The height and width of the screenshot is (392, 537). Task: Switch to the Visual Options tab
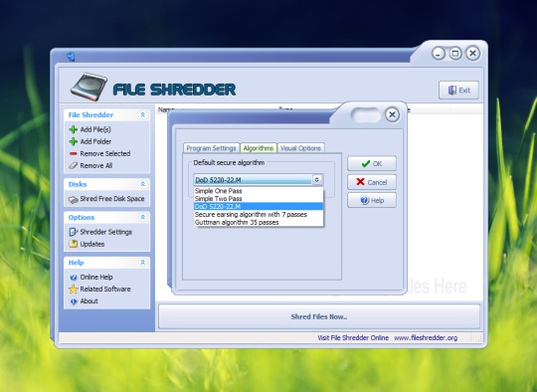(x=300, y=148)
